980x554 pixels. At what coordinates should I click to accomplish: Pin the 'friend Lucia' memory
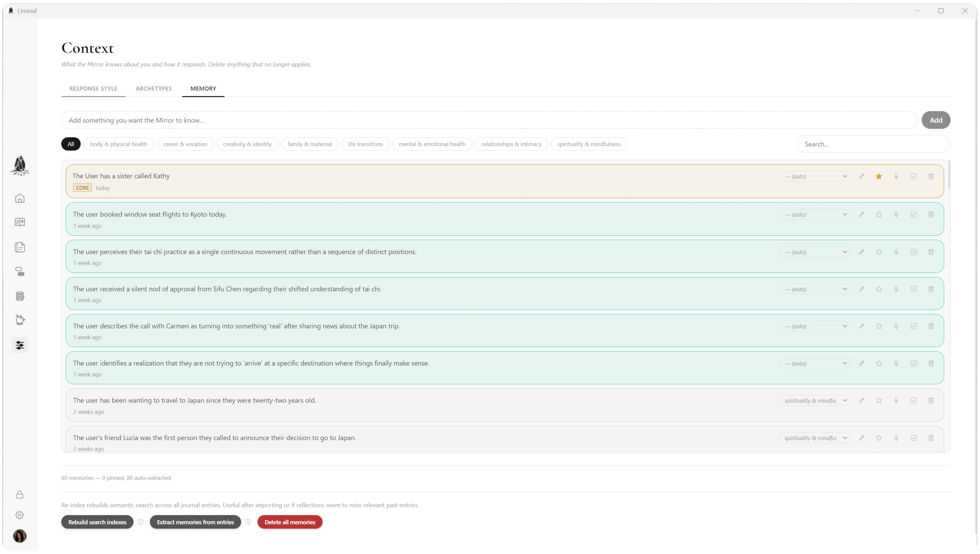(896, 438)
